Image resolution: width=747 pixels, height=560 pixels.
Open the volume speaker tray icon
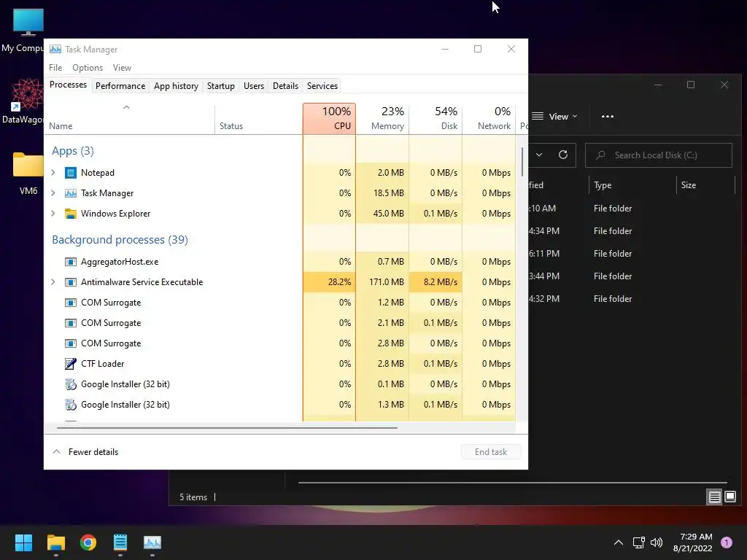[657, 542]
